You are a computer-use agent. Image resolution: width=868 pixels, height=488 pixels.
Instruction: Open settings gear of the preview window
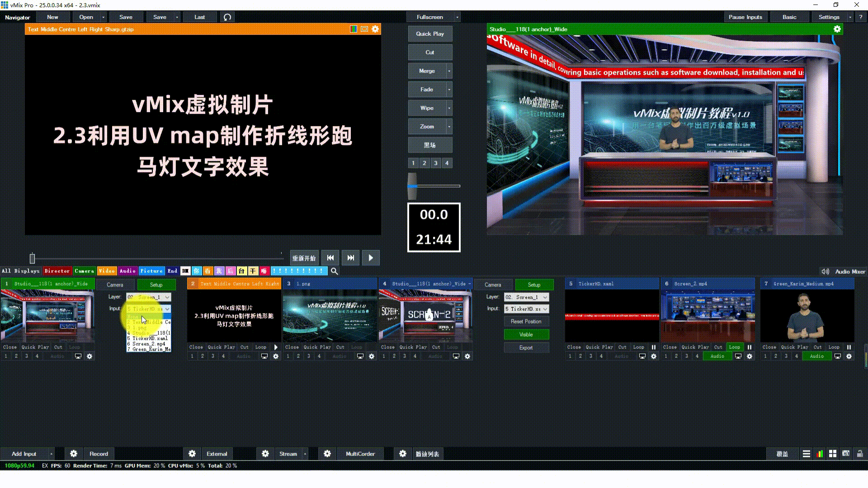click(x=375, y=29)
